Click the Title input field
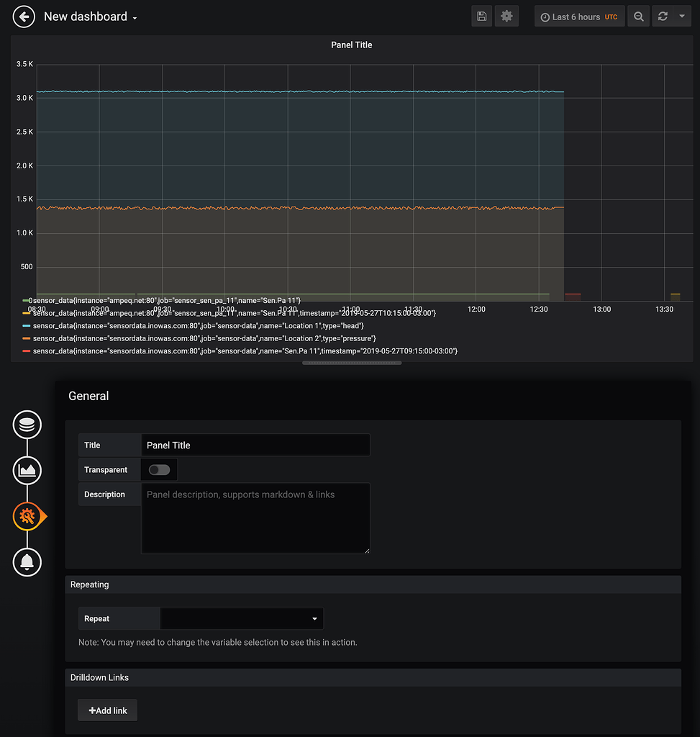700x737 pixels. 255,445
